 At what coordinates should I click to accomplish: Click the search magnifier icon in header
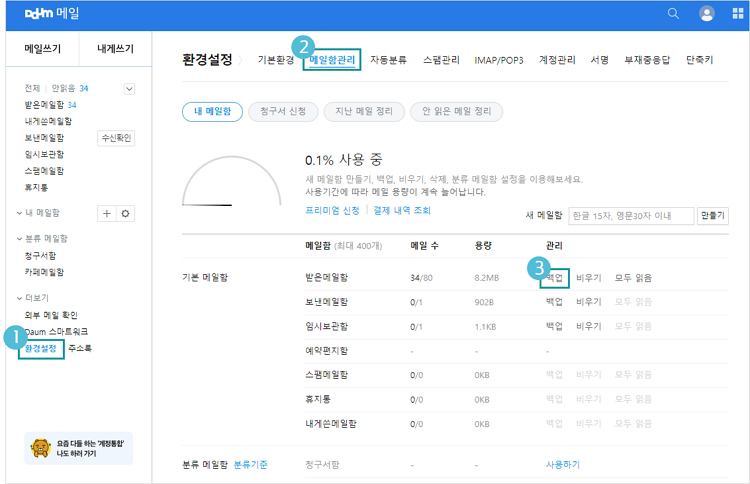673,13
